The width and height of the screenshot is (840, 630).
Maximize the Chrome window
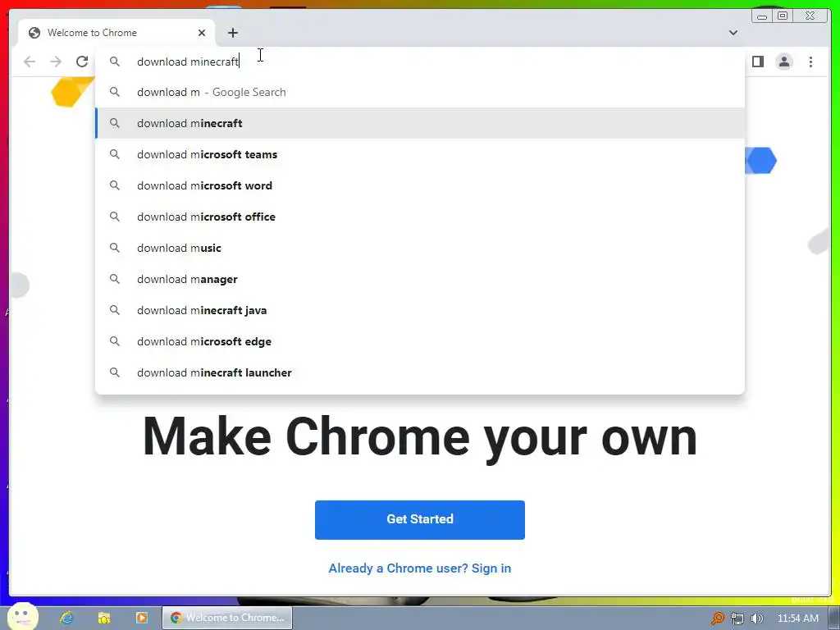click(x=783, y=16)
